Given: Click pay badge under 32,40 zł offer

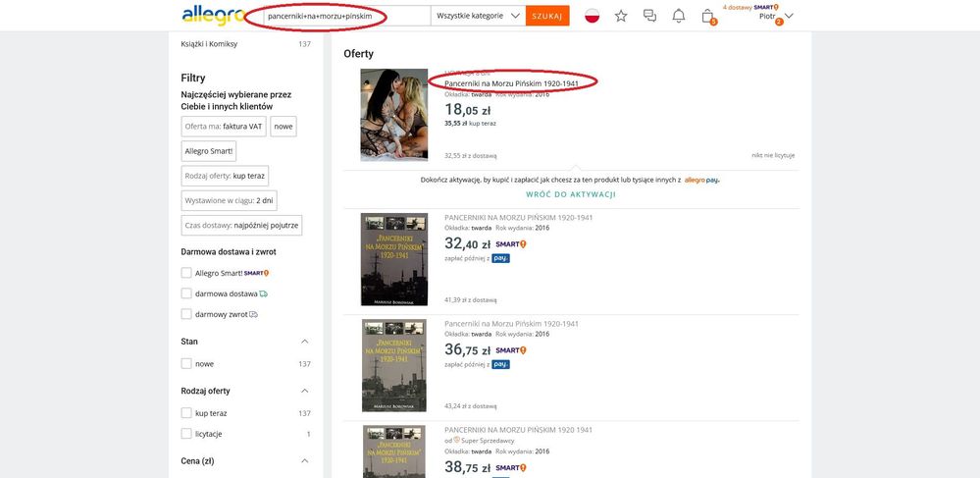Looking at the screenshot, I should pyautogui.click(x=500, y=258).
